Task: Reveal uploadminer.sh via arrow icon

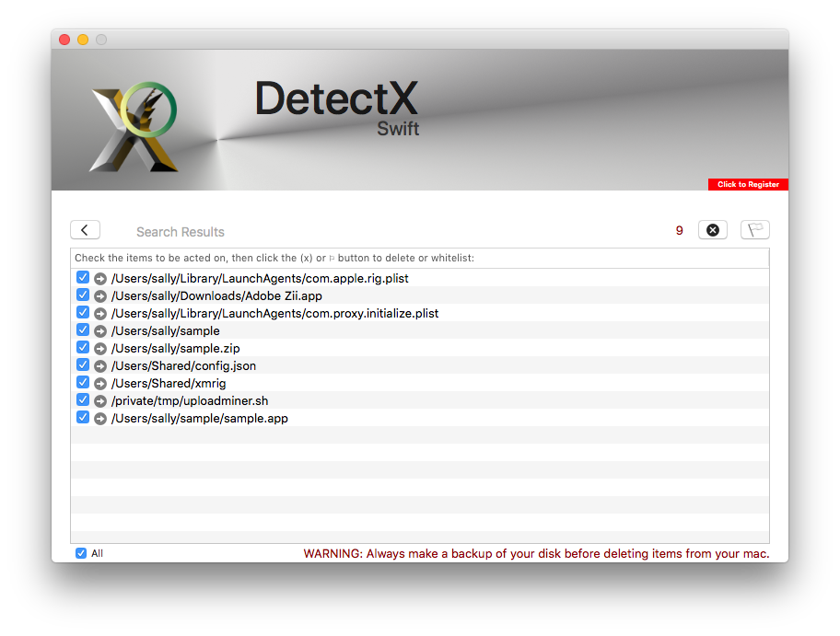Action: click(100, 401)
